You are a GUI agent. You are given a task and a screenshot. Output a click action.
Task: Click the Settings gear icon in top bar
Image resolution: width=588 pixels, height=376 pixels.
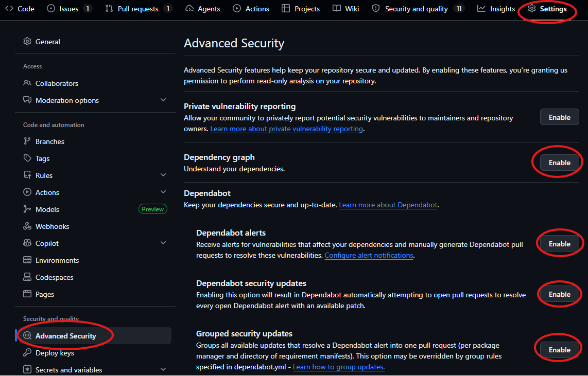click(x=532, y=8)
